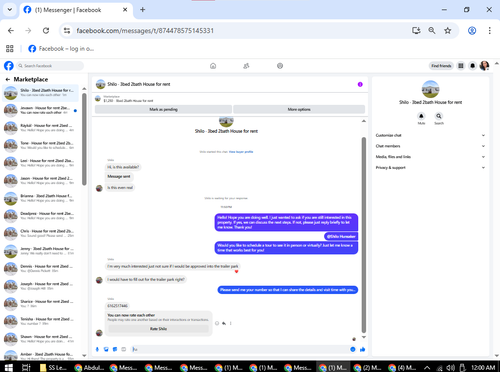Open the notifications bell icon
Image resolution: width=500 pixels, height=372 pixels.
point(472,66)
